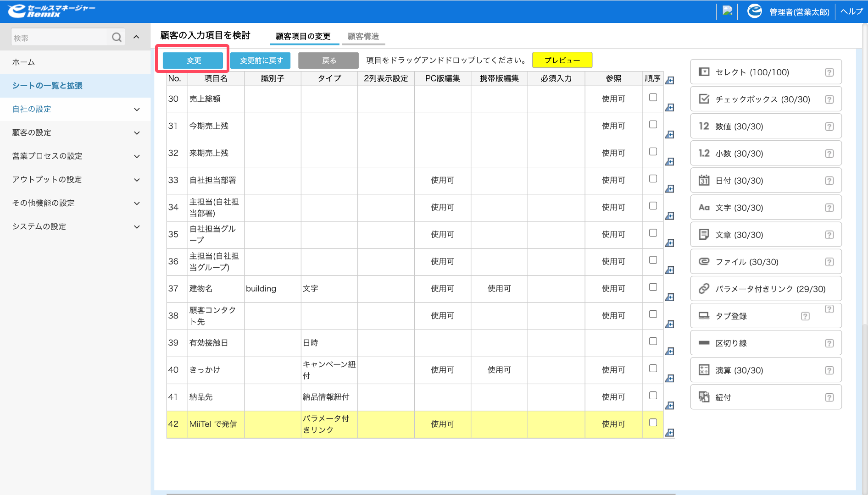The height and width of the screenshot is (495, 868).
Task: Click the yellow プレビュー button
Action: (x=562, y=60)
